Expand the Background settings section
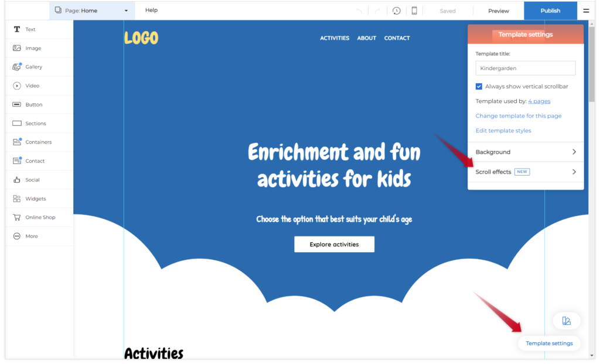The image size is (600, 364). pyautogui.click(x=526, y=152)
